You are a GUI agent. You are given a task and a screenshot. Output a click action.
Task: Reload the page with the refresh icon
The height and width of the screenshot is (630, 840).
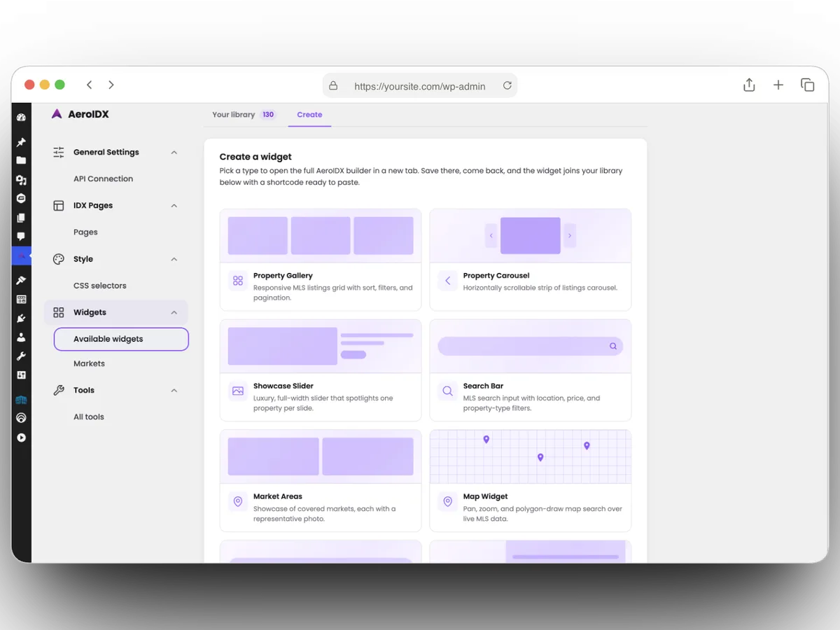coord(507,85)
